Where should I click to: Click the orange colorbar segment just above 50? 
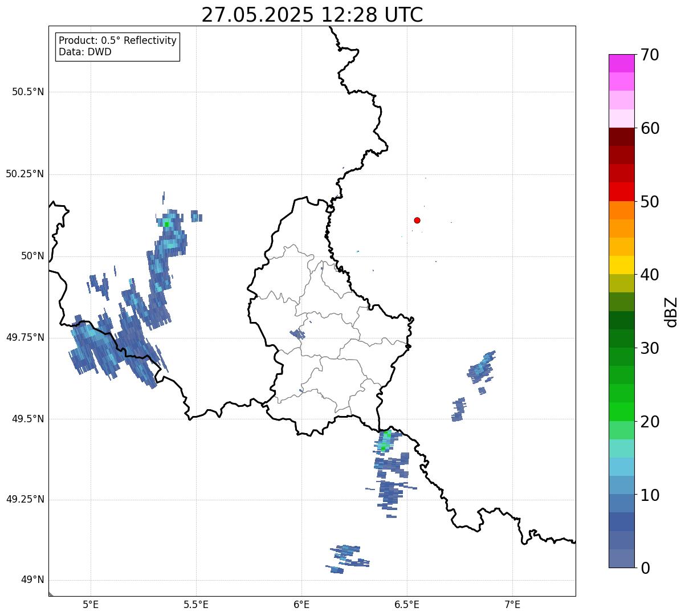[621, 210]
